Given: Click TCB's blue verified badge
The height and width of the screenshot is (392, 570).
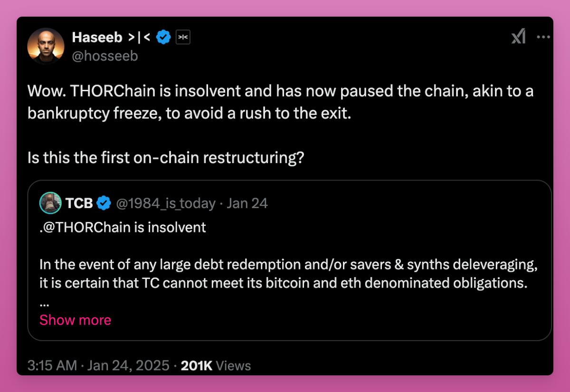Looking at the screenshot, I should click(x=104, y=203).
